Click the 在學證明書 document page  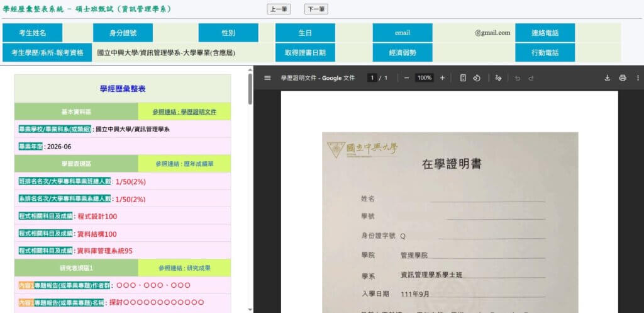[x=450, y=220]
